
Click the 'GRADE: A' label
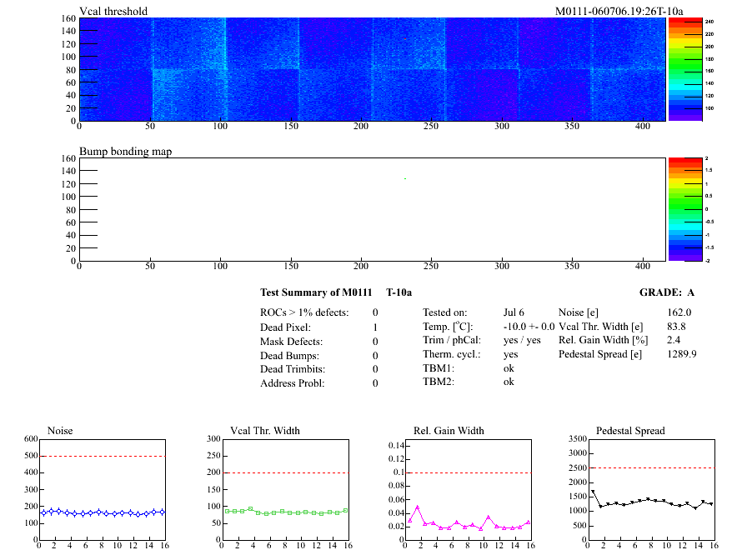coord(666,292)
